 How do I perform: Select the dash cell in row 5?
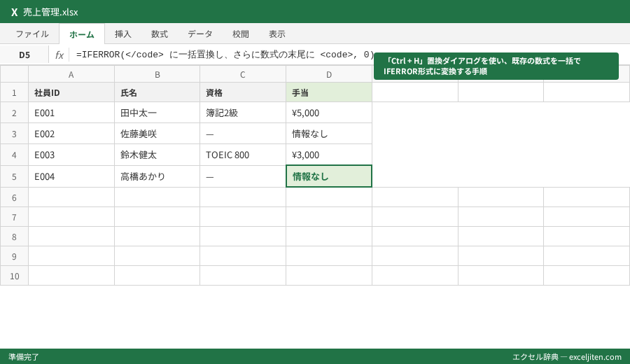click(243, 176)
